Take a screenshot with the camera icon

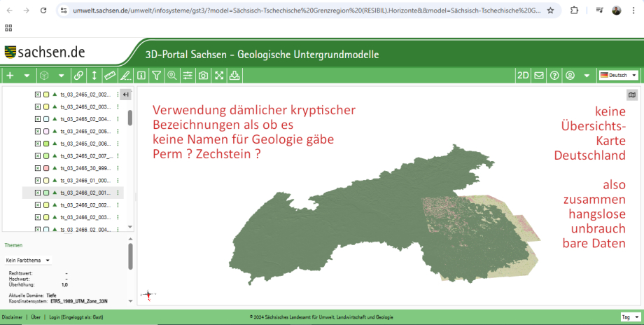tap(203, 76)
